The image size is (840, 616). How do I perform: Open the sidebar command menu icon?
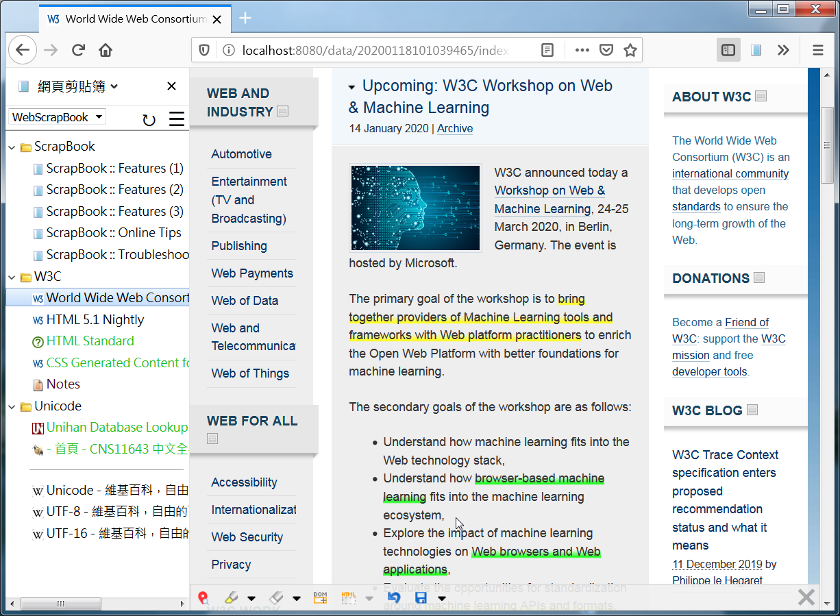click(x=177, y=119)
